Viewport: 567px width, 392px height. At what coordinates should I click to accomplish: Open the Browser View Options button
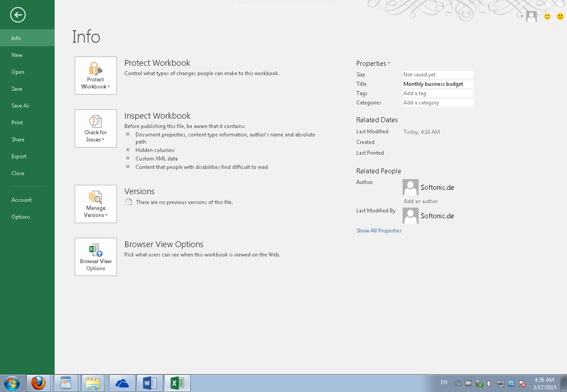pos(96,257)
